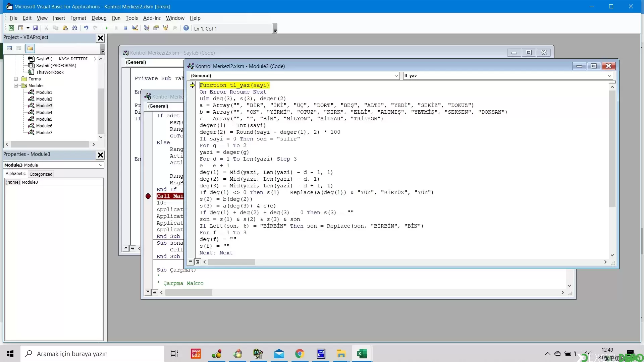
Task: Select Module5 in the project tree
Action: pyautogui.click(x=44, y=119)
